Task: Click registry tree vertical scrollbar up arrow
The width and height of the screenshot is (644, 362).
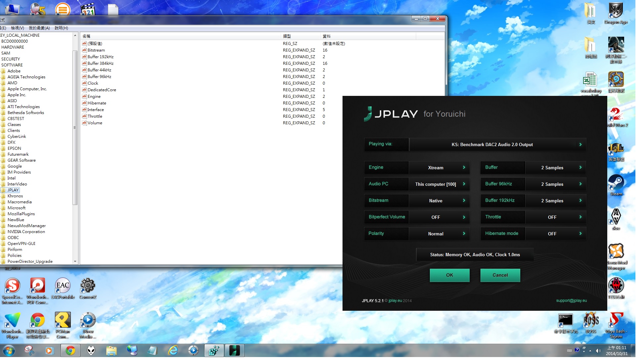Action: (75, 35)
